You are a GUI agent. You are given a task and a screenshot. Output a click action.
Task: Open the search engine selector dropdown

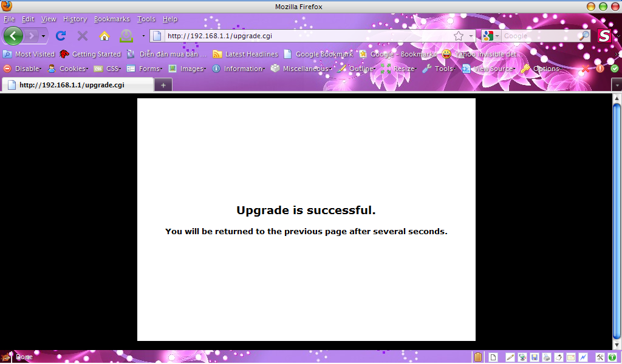pos(490,36)
